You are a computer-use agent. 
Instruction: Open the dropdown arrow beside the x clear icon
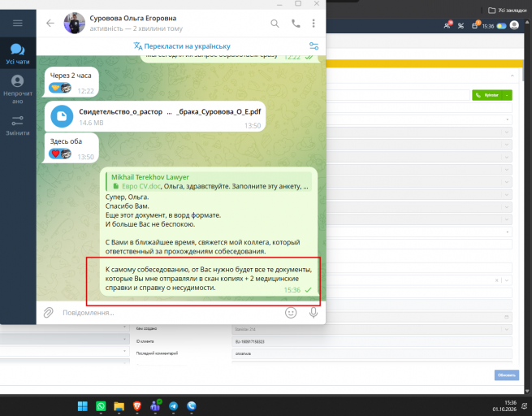507,280
